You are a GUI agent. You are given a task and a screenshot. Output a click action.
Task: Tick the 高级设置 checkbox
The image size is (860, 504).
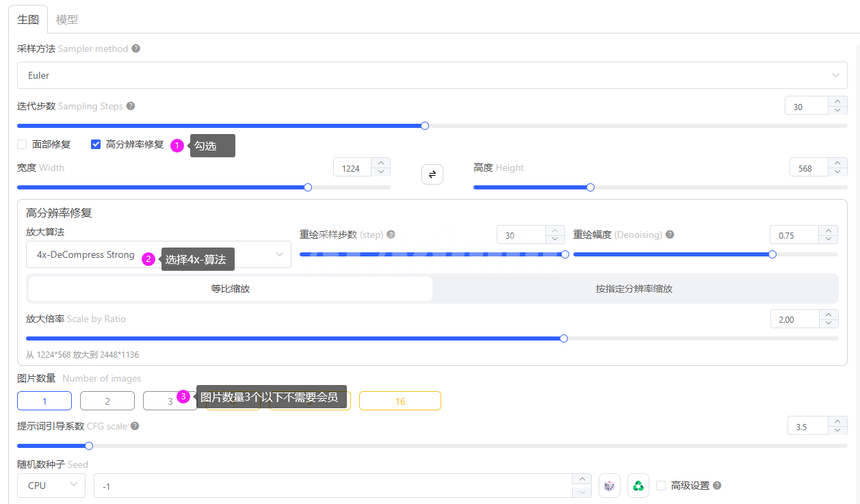[x=661, y=486]
